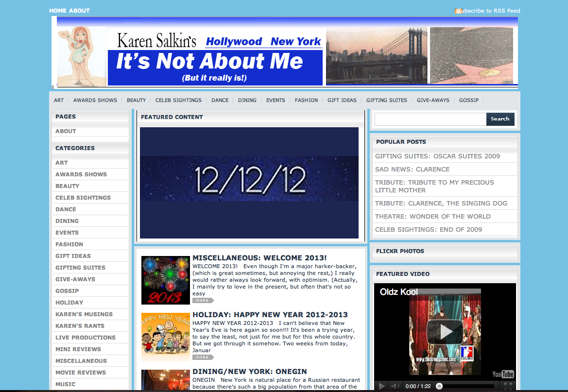Select AWARDS SHOWS in horizontal category bar
This screenshot has height=392, width=568.
point(95,100)
